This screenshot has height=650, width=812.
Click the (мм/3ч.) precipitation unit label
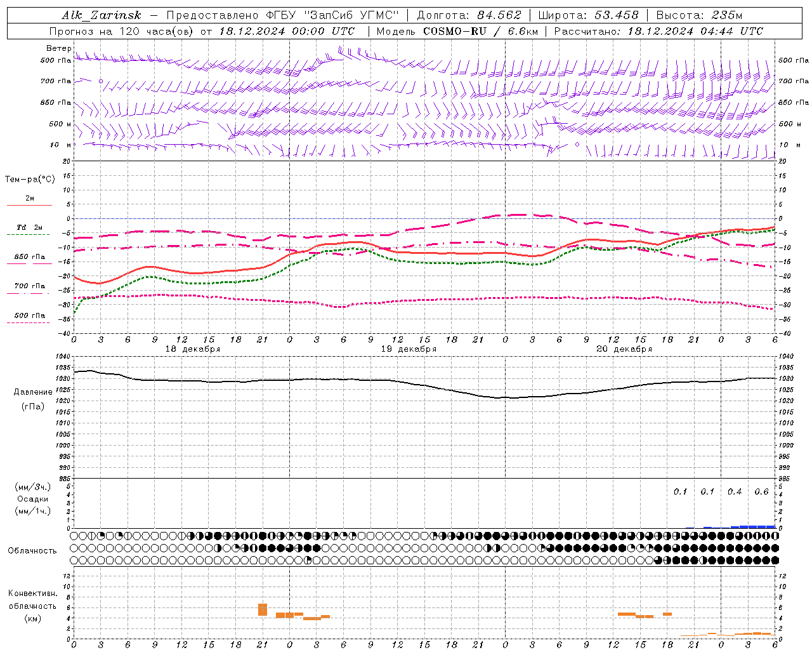[33, 487]
